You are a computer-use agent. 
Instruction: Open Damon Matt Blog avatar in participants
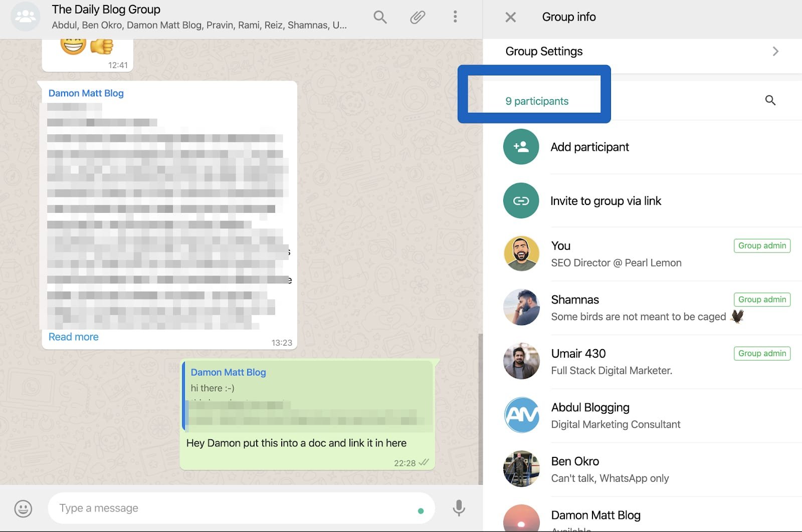pyautogui.click(x=521, y=518)
